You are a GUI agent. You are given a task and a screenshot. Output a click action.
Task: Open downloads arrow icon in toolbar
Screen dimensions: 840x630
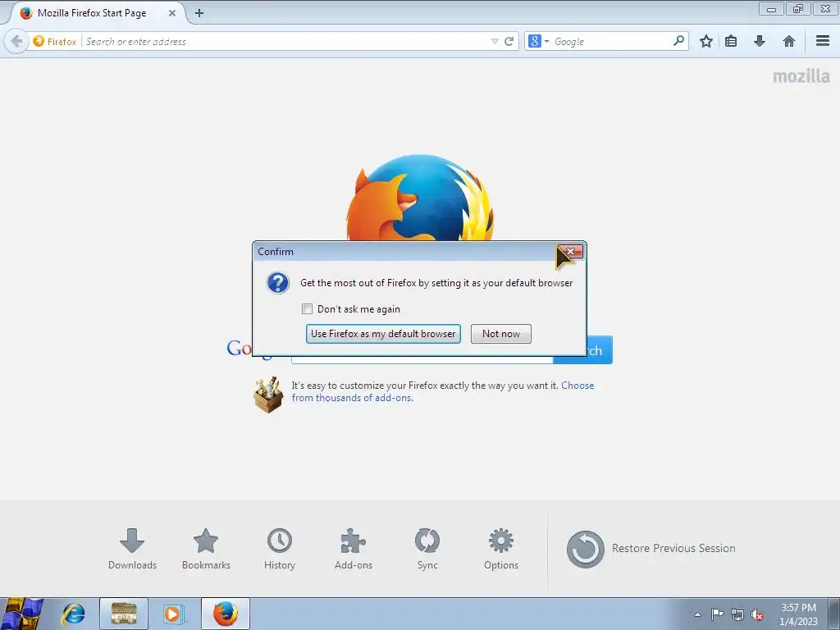click(x=759, y=41)
